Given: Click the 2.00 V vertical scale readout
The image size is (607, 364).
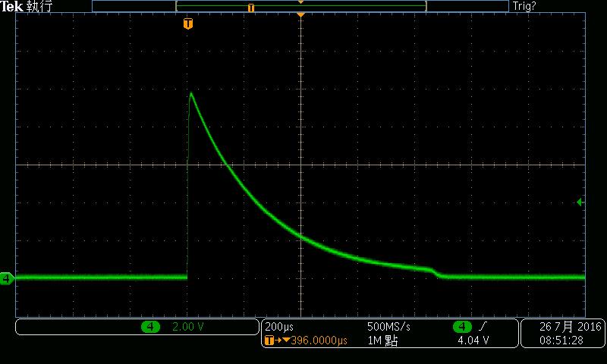Looking at the screenshot, I should pos(187,327).
